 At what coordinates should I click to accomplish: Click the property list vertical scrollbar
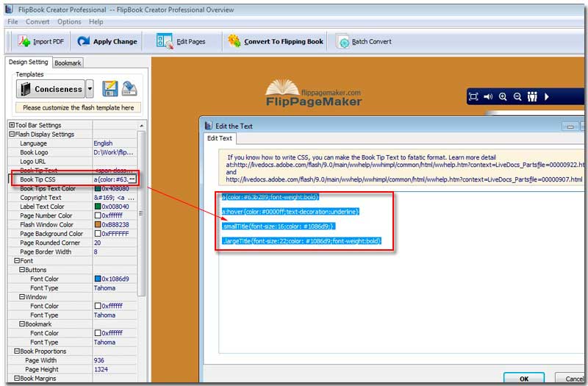click(141, 214)
